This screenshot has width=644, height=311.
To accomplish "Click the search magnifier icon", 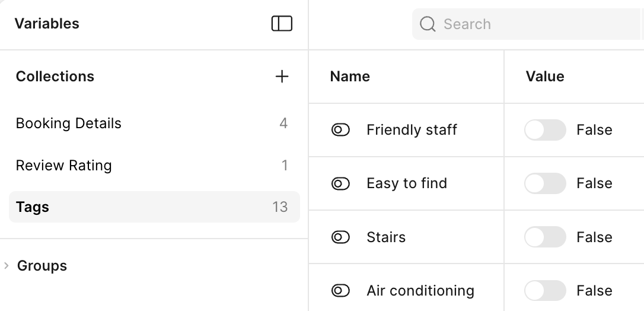I will [x=428, y=24].
